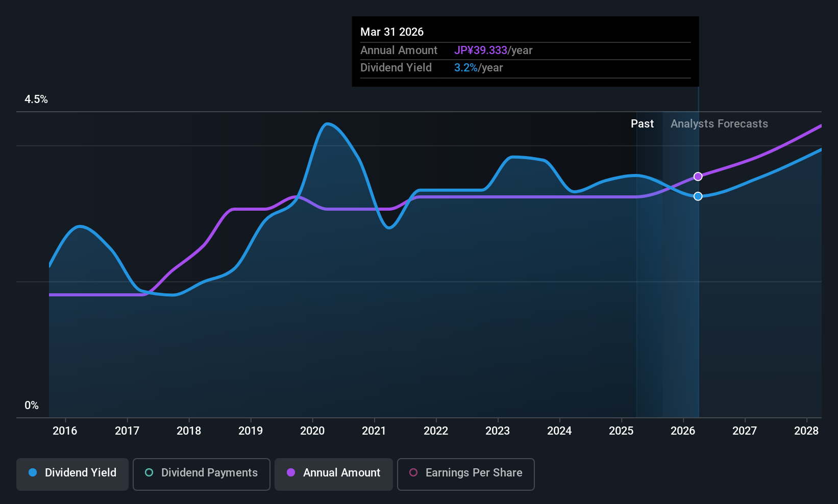Screen dimensions: 838x504
Task: Click the Earnings Per Share legend circle
Action: point(413,472)
